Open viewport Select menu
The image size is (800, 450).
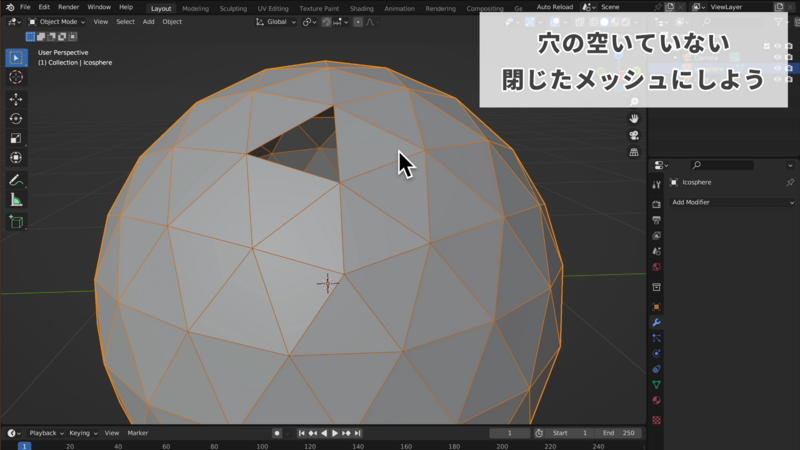[x=125, y=22]
